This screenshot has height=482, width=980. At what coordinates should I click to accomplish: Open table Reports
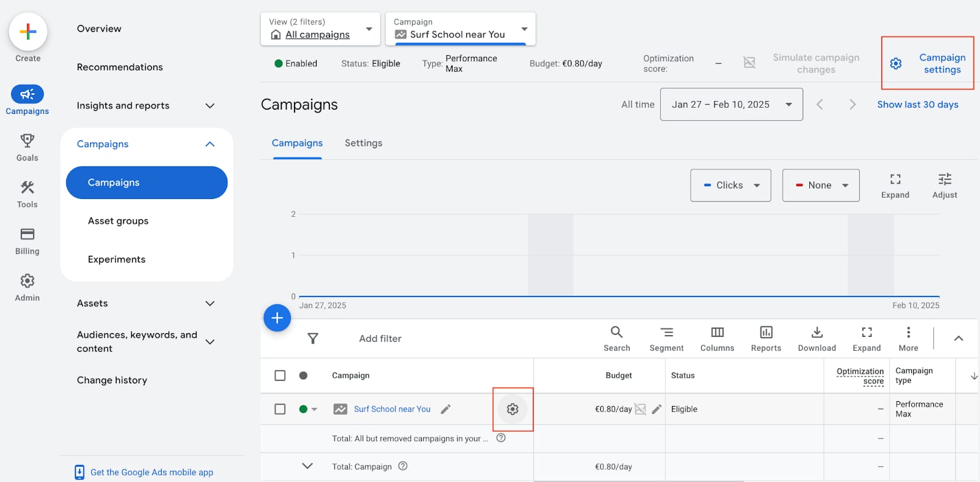[x=766, y=339]
